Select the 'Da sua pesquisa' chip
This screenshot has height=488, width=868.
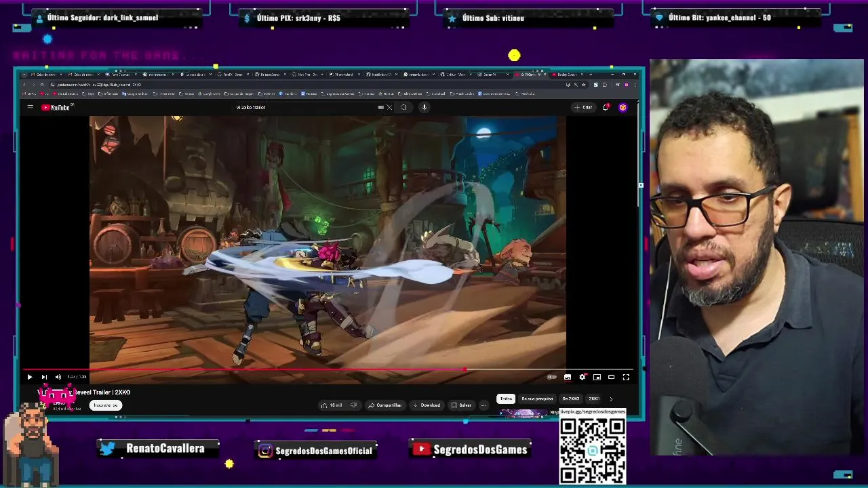point(537,399)
